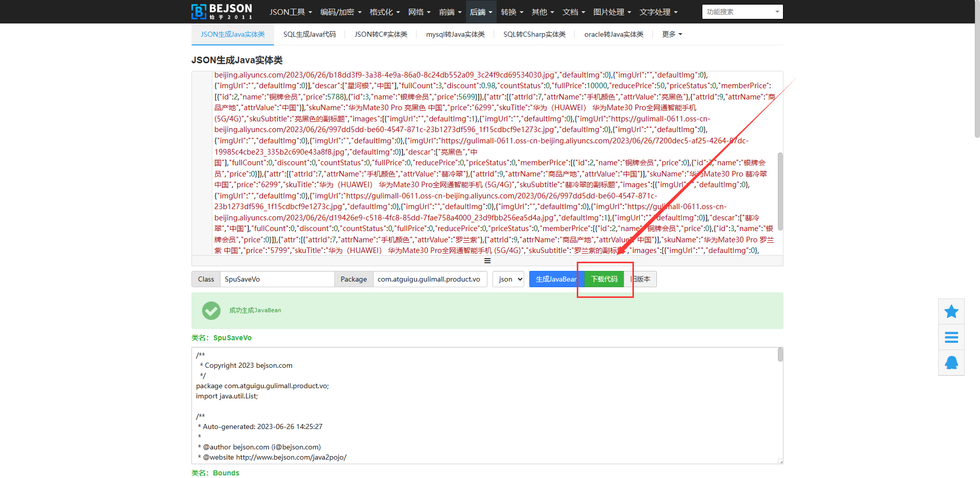
Task: Open the 编码/加密 menu
Action: click(x=340, y=12)
